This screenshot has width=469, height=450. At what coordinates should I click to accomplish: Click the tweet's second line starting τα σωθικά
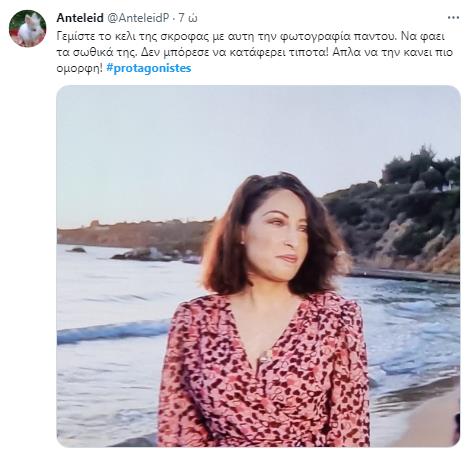255,52
